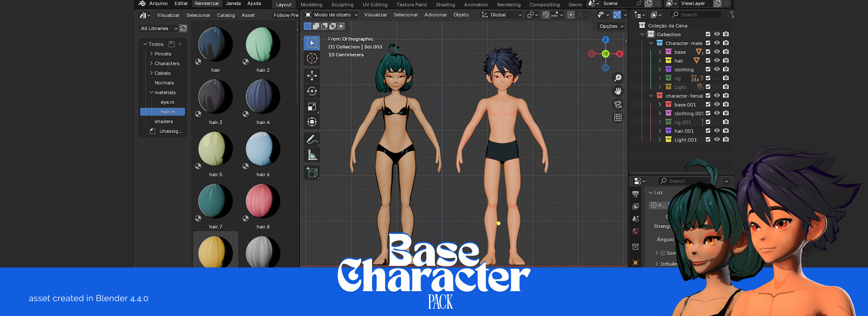Select the shaders catalog
Viewport: 868px width, 316px height.
(x=164, y=121)
